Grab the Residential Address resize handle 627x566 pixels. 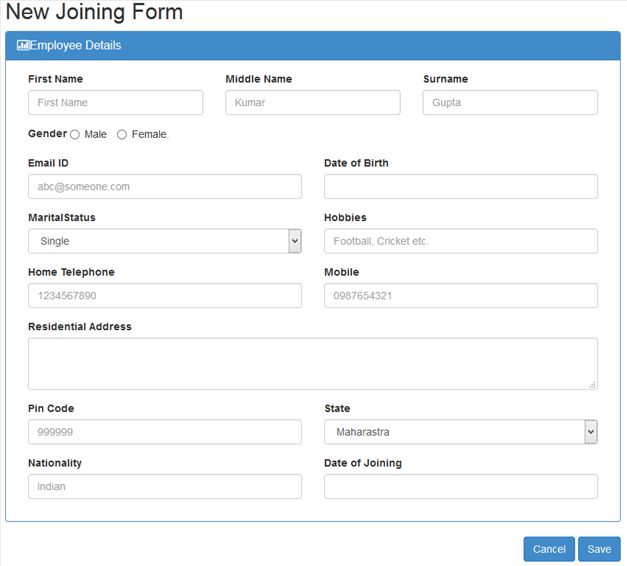[x=592, y=384]
